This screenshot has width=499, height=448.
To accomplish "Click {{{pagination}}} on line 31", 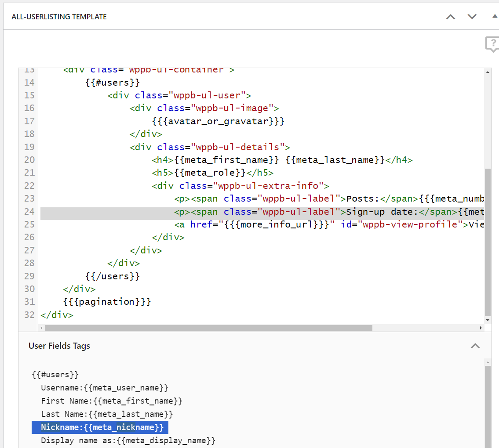I will tap(107, 302).
